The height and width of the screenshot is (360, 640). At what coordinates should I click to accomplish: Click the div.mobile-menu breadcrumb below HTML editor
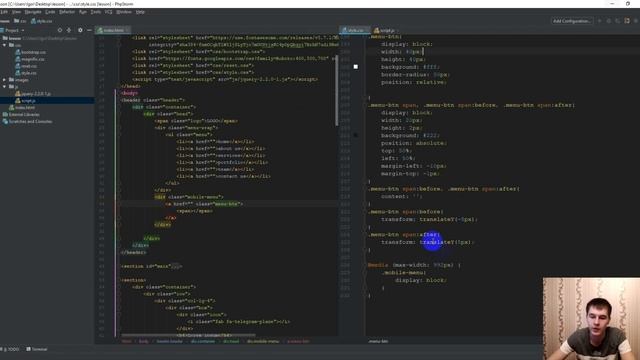click(x=263, y=341)
